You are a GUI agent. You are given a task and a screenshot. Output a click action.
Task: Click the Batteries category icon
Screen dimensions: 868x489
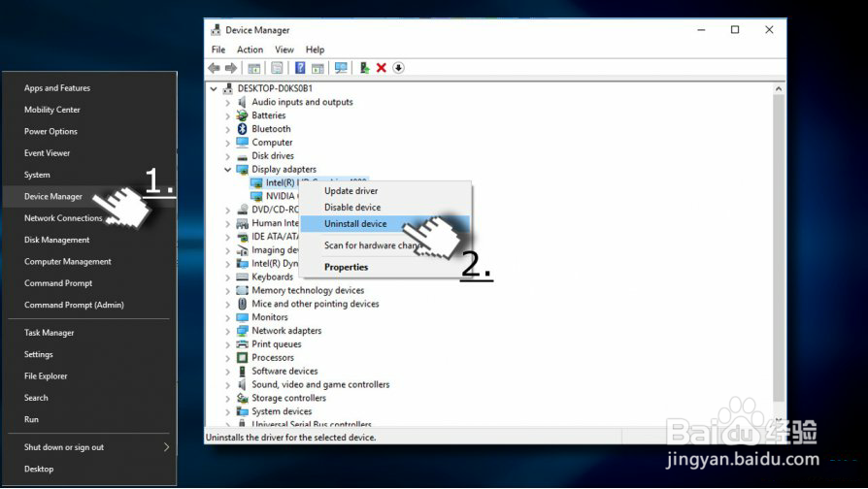tap(242, 115)
